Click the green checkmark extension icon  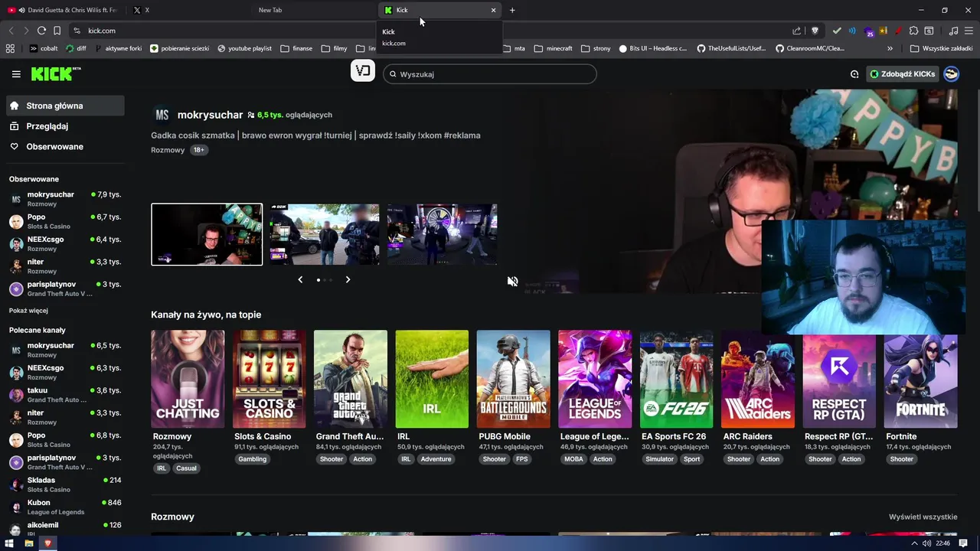(837, 31)
